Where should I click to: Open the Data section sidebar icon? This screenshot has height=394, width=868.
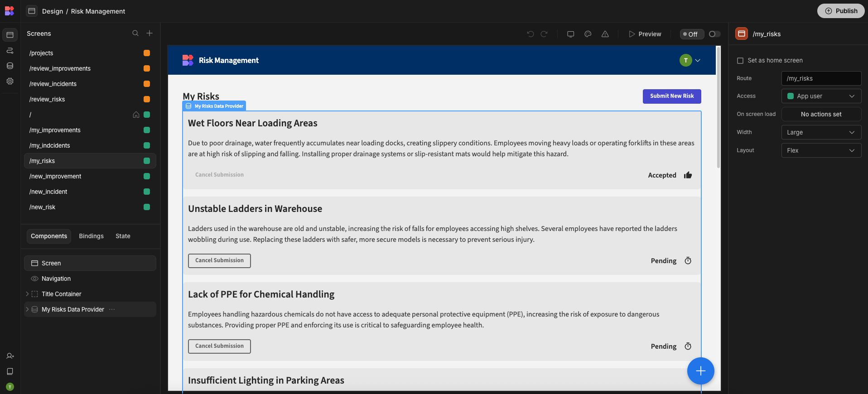tap(10, 66)
